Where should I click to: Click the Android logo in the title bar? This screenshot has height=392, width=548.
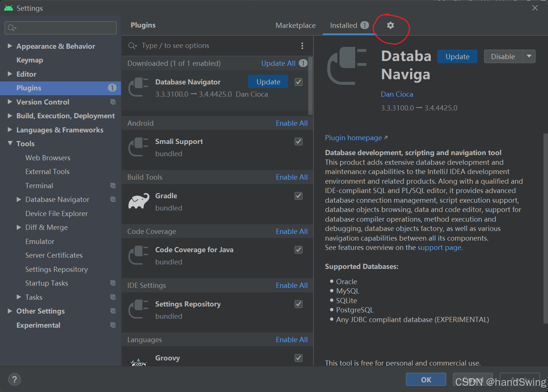pyautogui.click(x=8, y=8)
